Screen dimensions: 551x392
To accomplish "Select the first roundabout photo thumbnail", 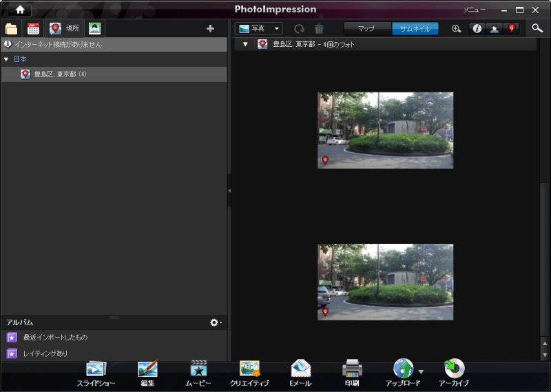I will pos(386,130).
